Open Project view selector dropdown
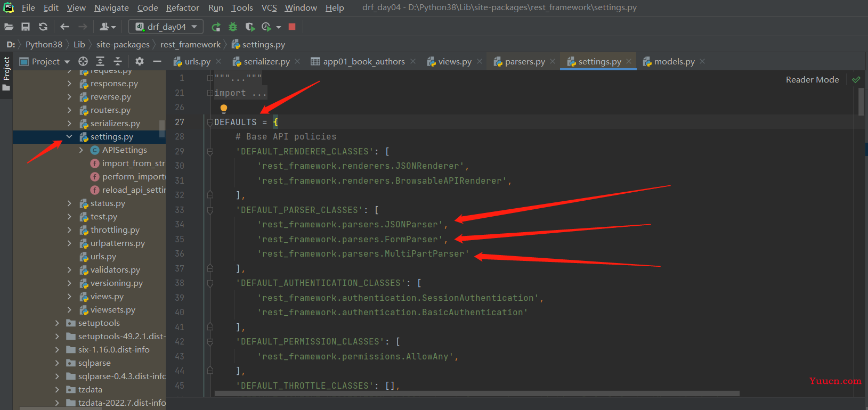The height and width of the screenshot is (410, 868). (x=45, y=61)
